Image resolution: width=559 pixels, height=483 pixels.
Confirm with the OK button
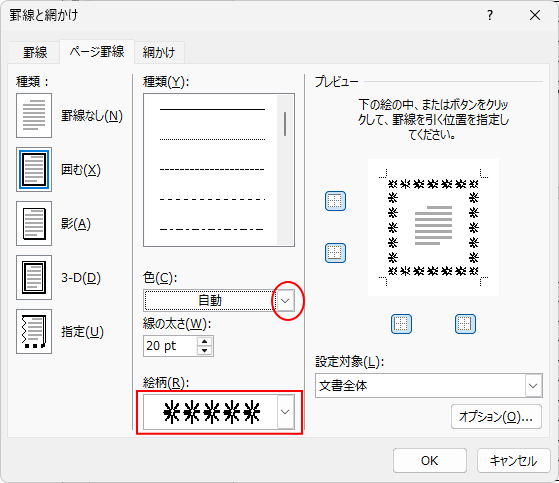coord(430,461)
